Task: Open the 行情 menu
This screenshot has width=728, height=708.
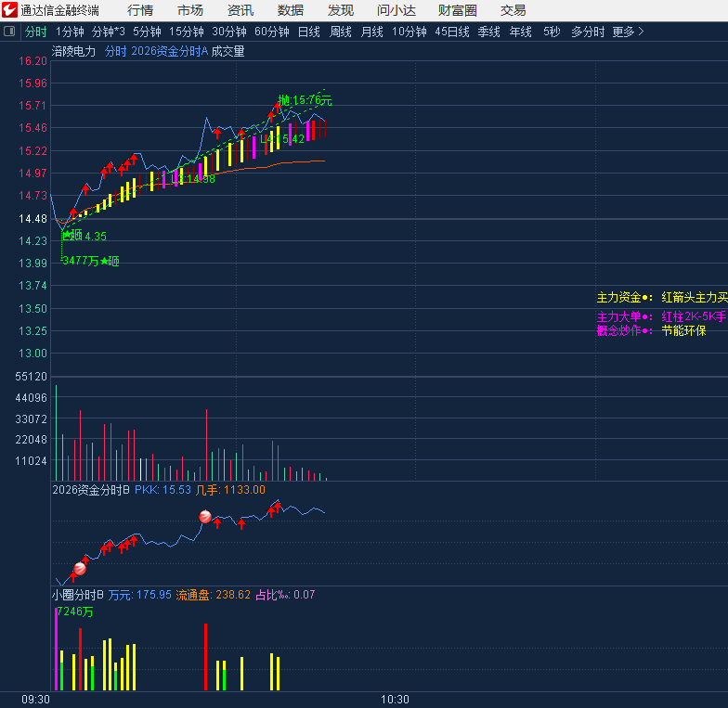Action: pyautogui.click(x=140, y=10)
